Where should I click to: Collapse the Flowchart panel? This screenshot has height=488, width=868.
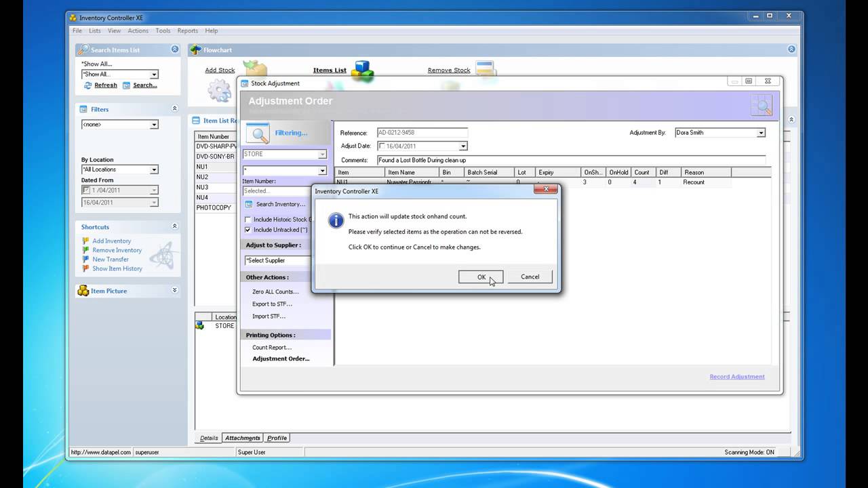(791, 49)
